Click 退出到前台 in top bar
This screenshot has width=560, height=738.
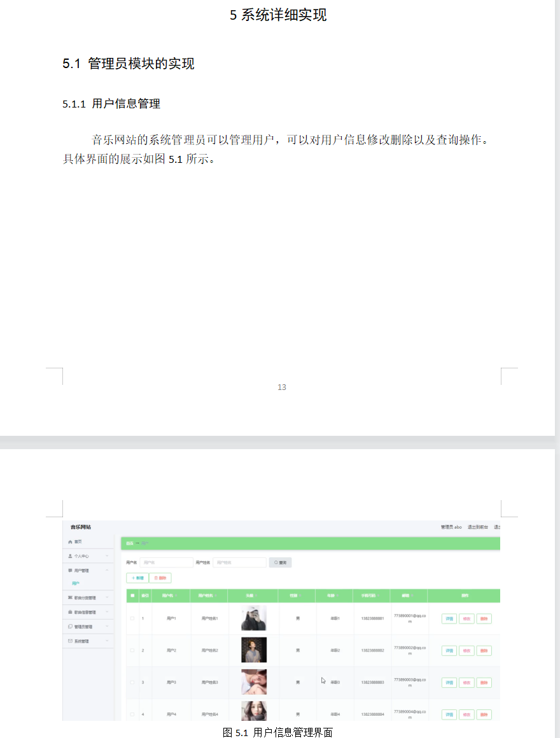pyautogui.click(x=479, y=526)
